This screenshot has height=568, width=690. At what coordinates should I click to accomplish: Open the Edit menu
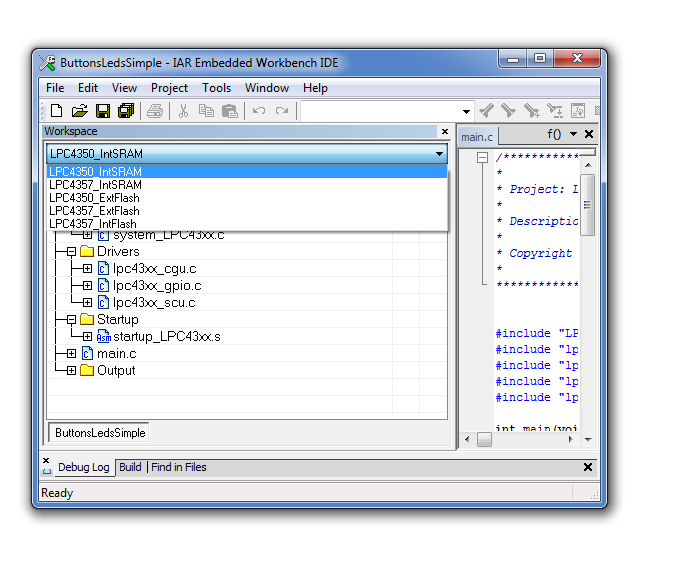[88, 88]
